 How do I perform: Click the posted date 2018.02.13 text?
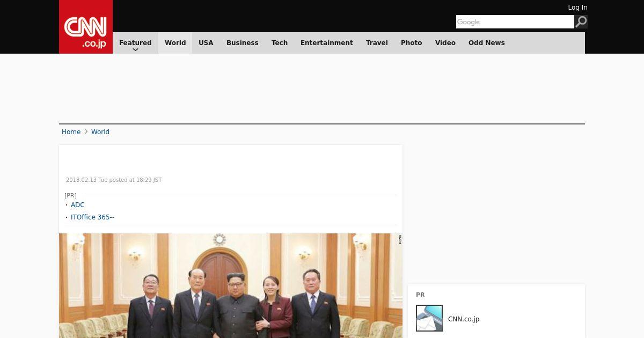click(x=114, y=180)
